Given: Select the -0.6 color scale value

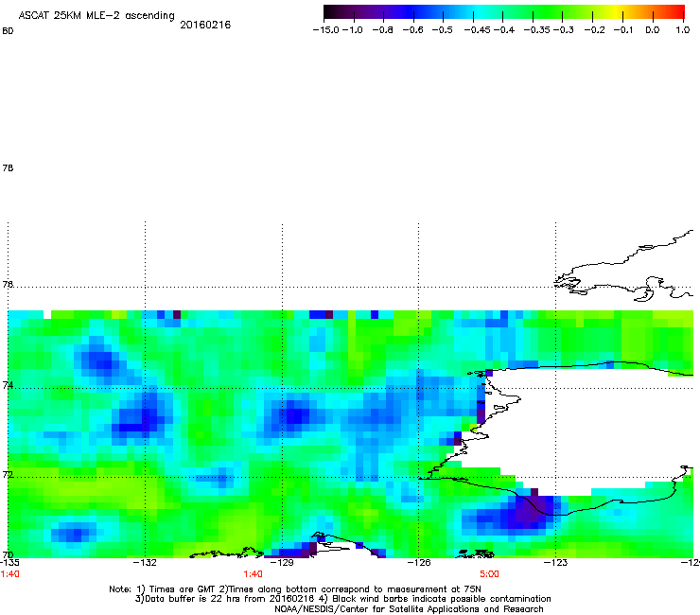Looking at the screenshot, I should tap(412, 30).
